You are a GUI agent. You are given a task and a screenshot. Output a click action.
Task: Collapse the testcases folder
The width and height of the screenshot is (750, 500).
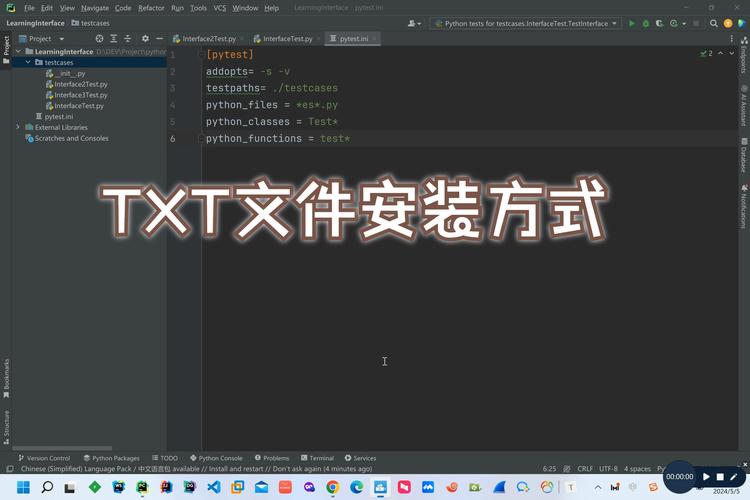tap(28, 62)
